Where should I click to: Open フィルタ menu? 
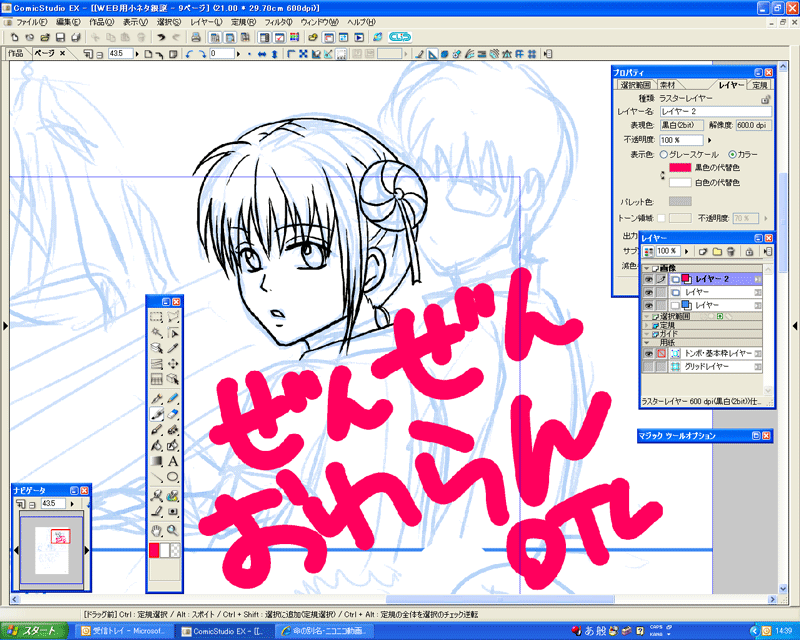(x=278, y=22)
